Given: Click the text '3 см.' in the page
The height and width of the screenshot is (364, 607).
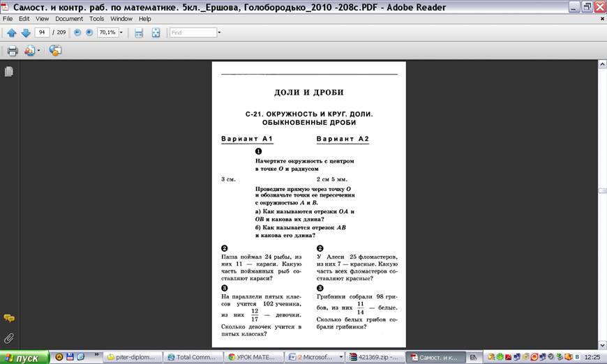Looking at the screenshot, I should pyautogui.click(x=228, y=179).
